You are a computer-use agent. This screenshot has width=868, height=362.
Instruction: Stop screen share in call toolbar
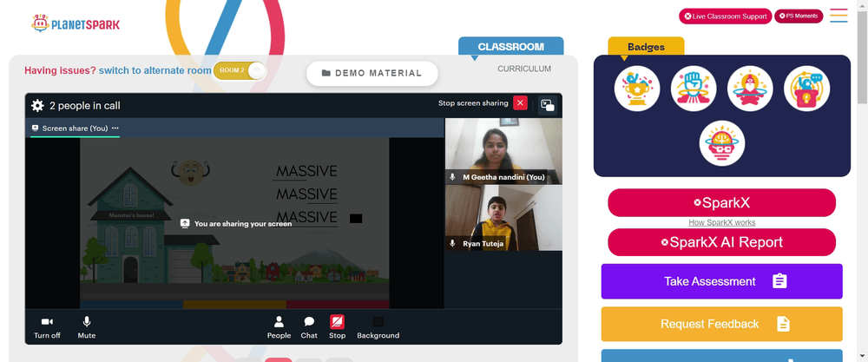coord(337,327)
